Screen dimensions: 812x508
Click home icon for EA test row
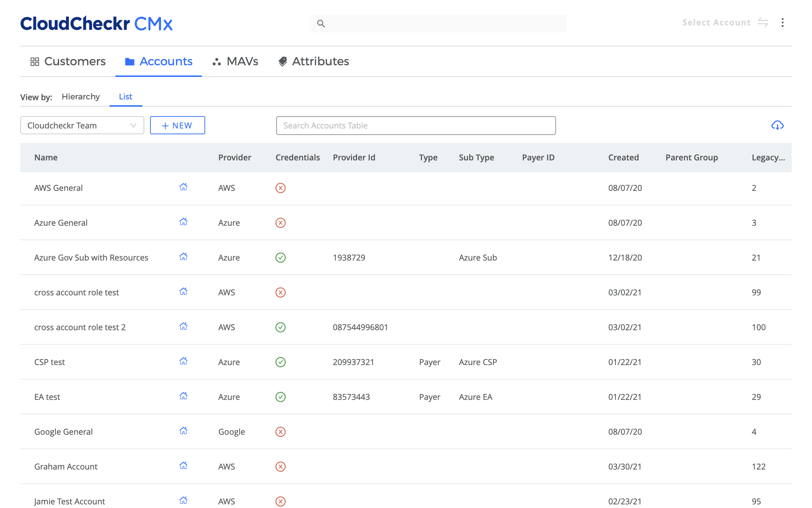[x=183, y=396]
